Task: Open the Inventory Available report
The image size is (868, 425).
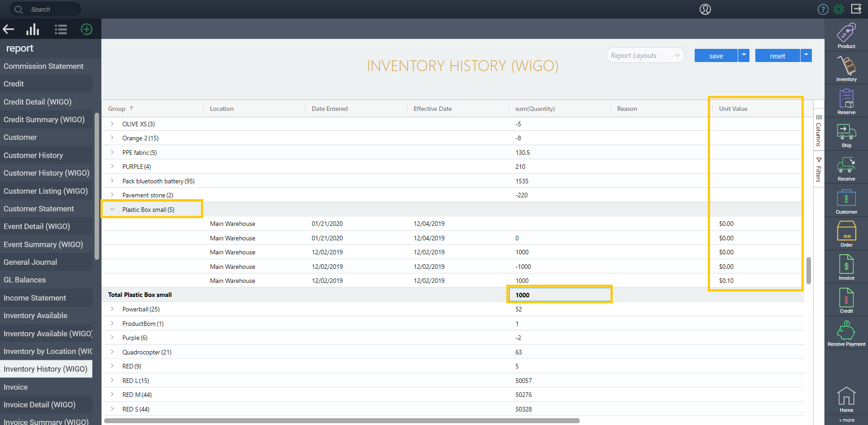Action: click(x=46, y=315)
